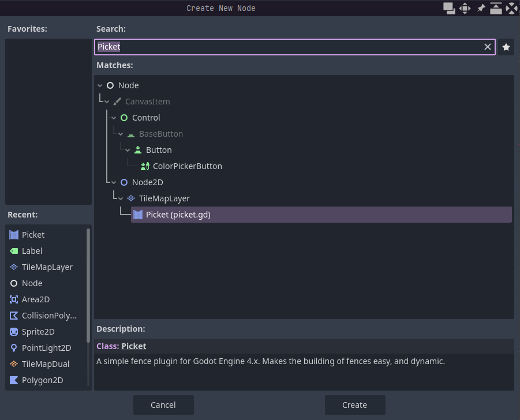
Task: Click the Node circle icon in Matches tree
Action: (110, 85)
